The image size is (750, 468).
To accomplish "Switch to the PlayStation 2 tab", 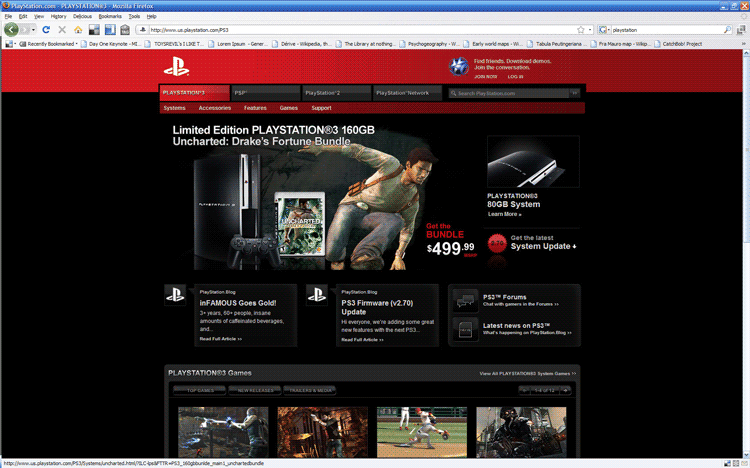I will coord(337,93).
